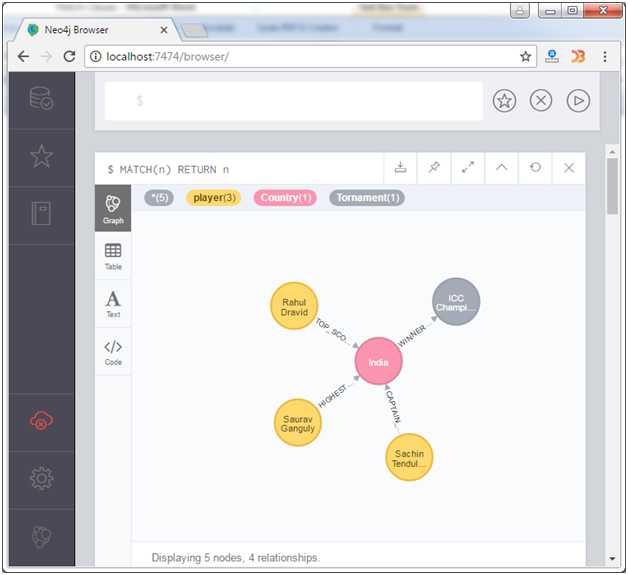Image resolution: width=628 pixels, height=575 pixels.
Task: Open the orange extension icon
Action: click(578, 56)
